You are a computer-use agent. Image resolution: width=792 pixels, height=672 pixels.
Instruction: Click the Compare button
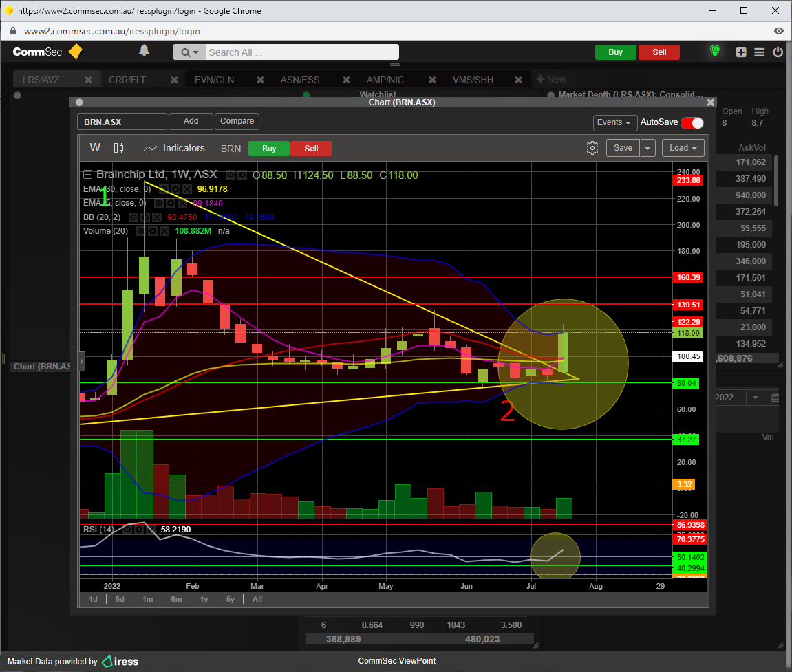tap(237, 121)
